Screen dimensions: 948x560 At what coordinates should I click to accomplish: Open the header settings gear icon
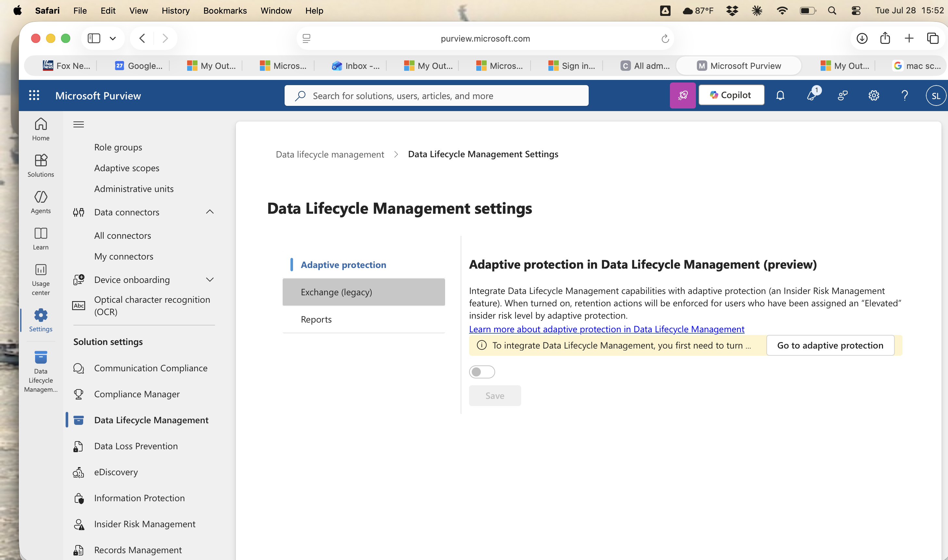pyautogui.click(x=874, y=95)
